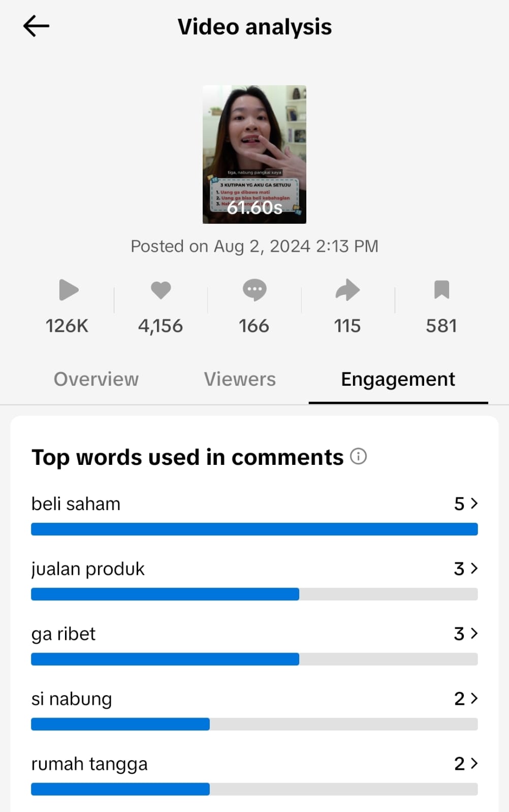Viewport: 509px width, 812px height.
Task: Expand the "si nabung" chevron
Action: (x=474, y=698)
